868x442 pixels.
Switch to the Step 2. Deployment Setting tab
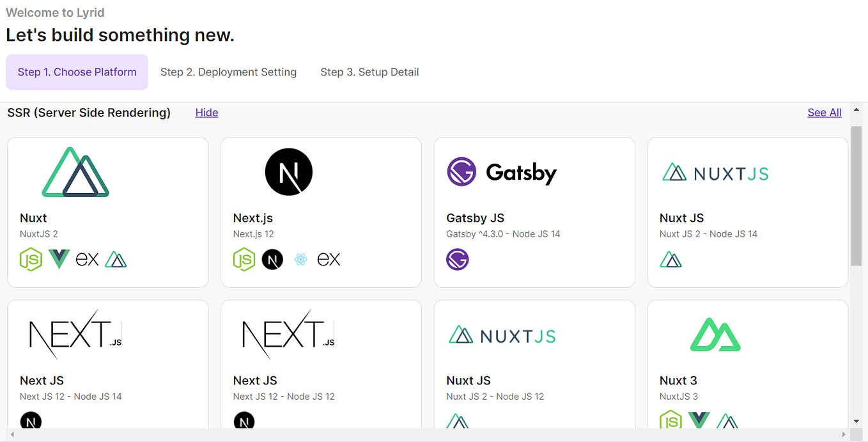[228, 72]
